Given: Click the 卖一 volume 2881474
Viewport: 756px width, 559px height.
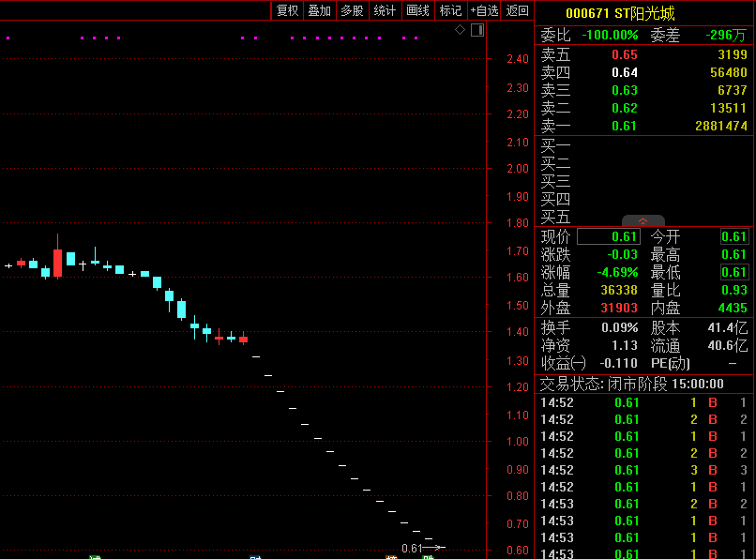Looking at the screenshot, I should (720, 126).
